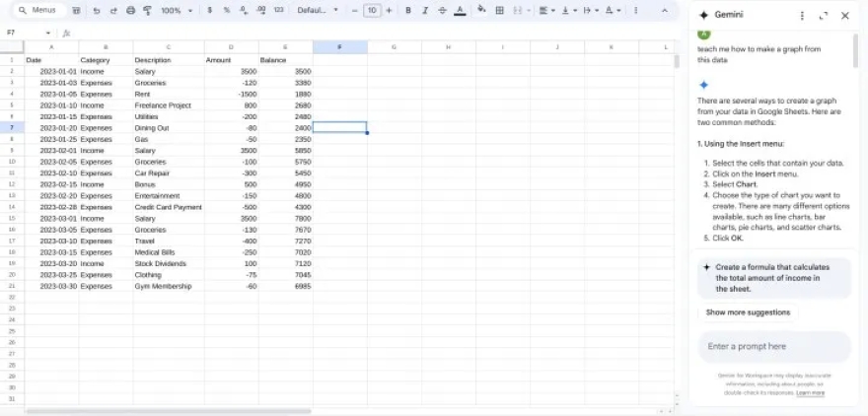The height and width of the screenshot is (416, 868).
Task: Open the 100% zoom dropdown
Action: (x=177, y=11)
